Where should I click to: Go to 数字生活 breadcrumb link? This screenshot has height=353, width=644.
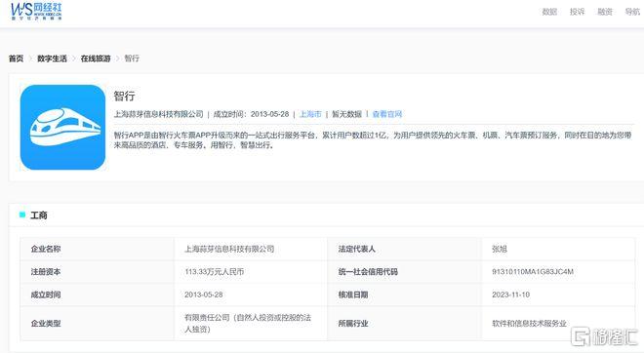[x=52, y=59]
